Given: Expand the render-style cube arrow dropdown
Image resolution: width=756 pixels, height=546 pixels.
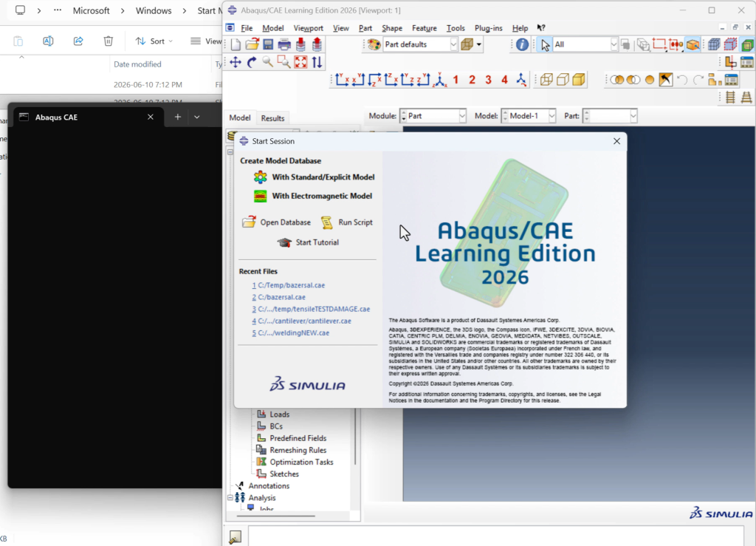Looking at the screenshot, I should coord(478,45).
